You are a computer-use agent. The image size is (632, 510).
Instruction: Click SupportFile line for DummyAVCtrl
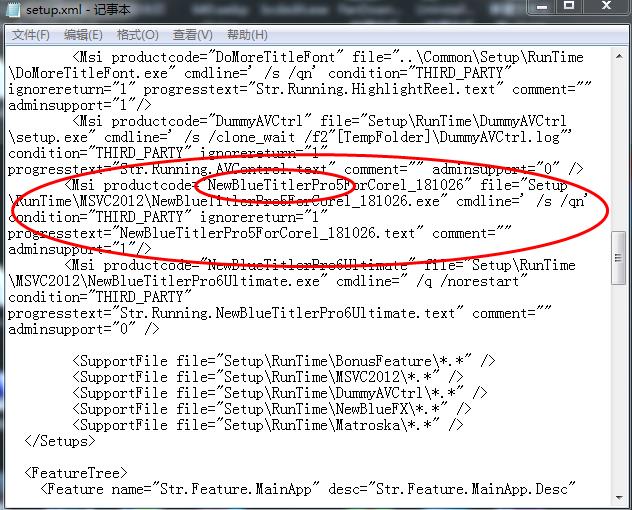click(280, 393)
